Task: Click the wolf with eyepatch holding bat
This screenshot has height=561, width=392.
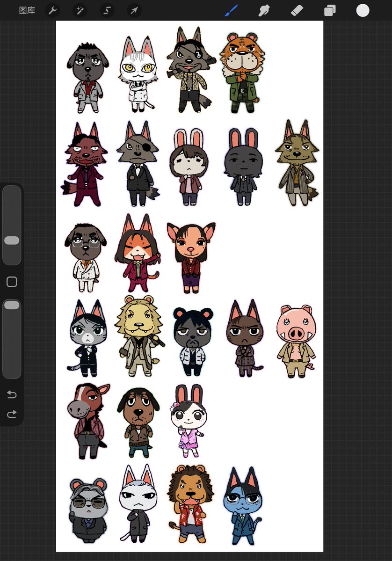Action: tap(191, 70)
